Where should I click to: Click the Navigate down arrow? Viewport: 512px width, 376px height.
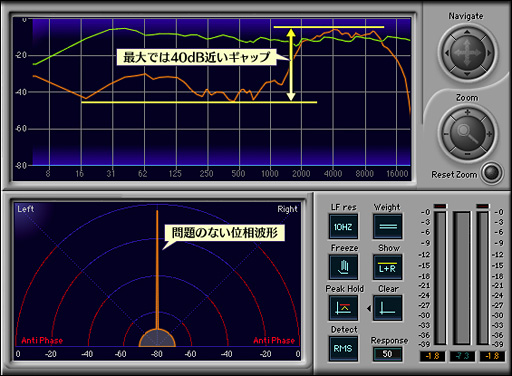(467, 74)
